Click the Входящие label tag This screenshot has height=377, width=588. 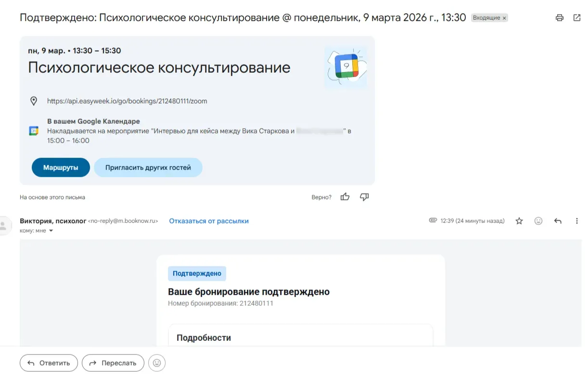pos(486,17)
